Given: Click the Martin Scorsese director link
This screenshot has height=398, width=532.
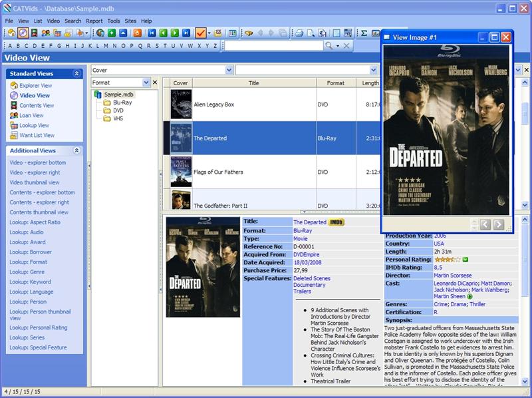Looking at the screenshot, I should point(453,276).
